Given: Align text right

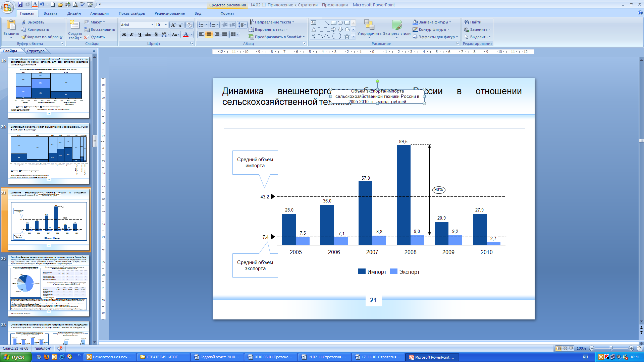Looking at the screenshot, I should click(217, 35).
